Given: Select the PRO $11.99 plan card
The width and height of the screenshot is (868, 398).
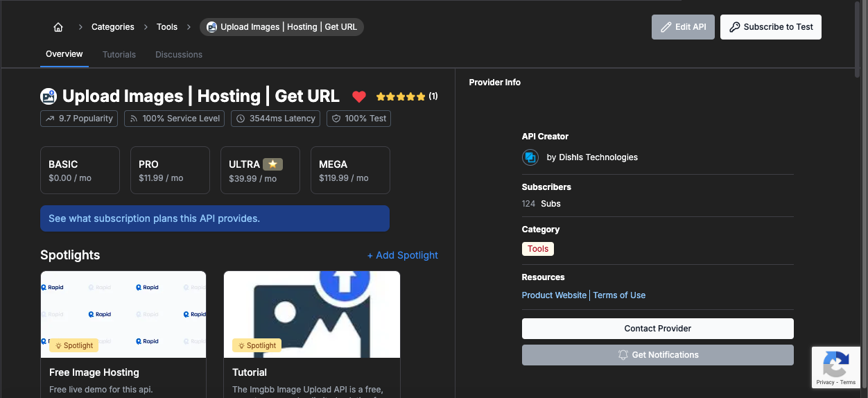Looking at the screenshot, I should tap(170, 170).
